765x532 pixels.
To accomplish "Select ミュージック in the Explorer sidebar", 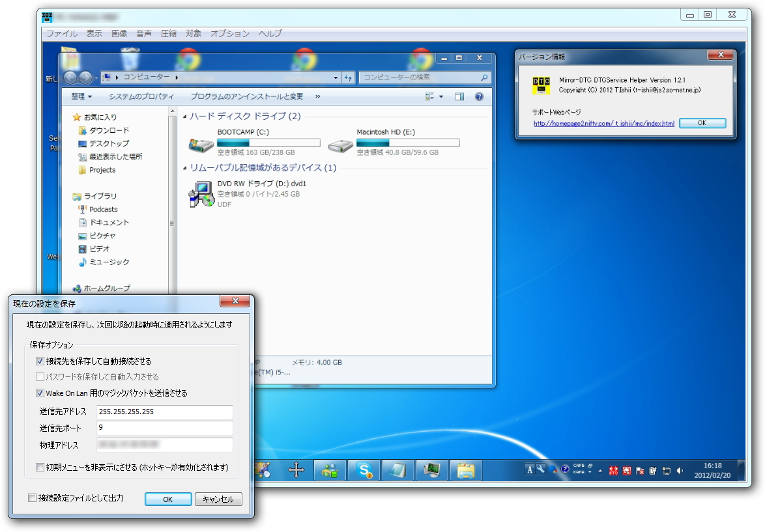I will tap(105, 262).
